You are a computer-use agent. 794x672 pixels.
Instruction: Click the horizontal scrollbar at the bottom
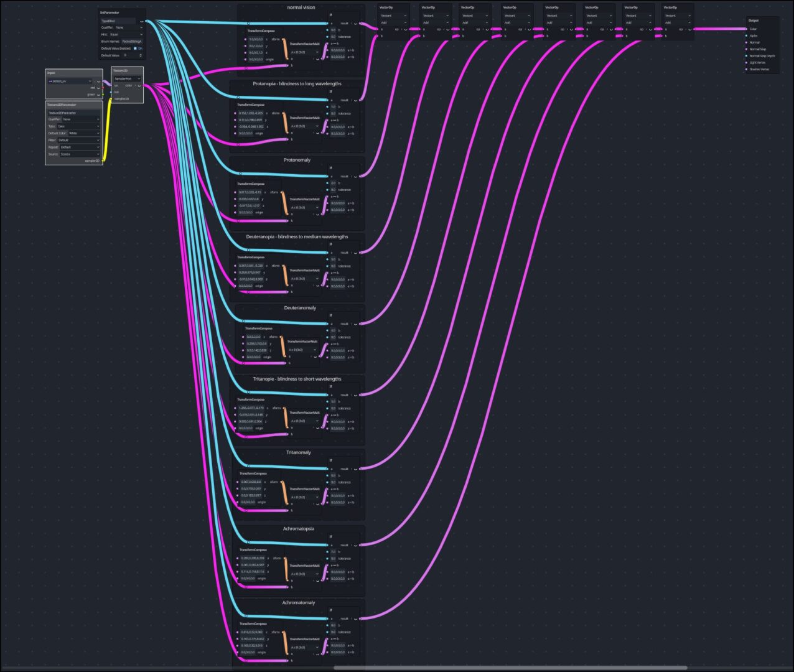510,668
